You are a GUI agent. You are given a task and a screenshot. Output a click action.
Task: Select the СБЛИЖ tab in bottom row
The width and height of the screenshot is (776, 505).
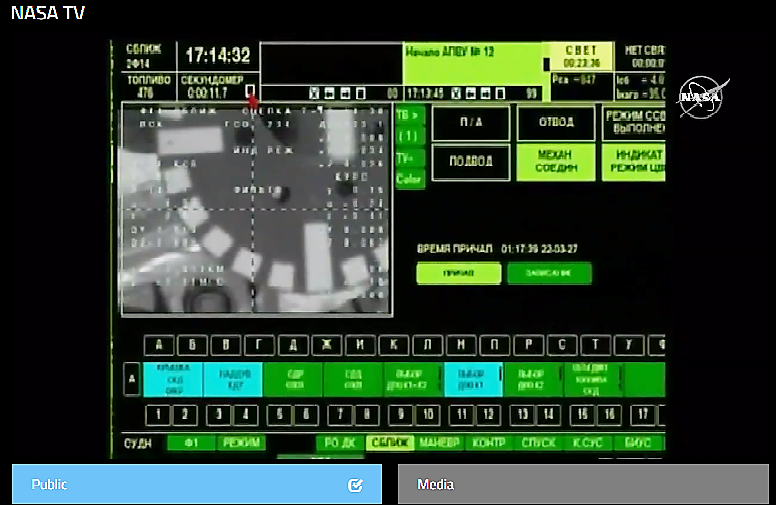pos(389,443)
